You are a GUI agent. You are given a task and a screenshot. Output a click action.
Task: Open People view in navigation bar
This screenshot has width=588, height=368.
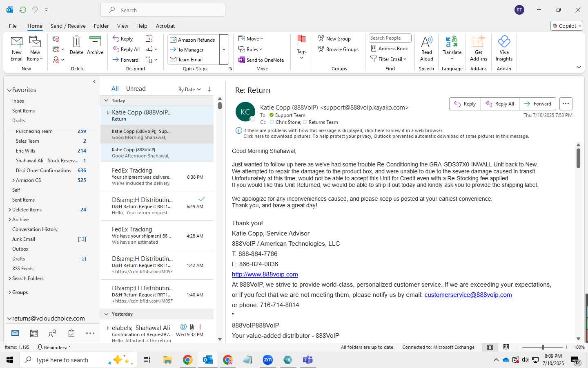53,333
